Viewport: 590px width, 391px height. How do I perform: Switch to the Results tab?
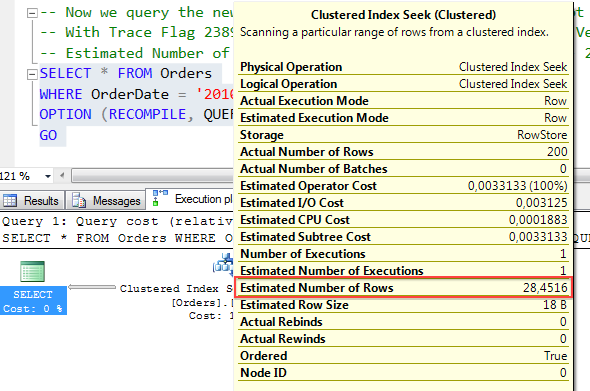pos(33,200)
